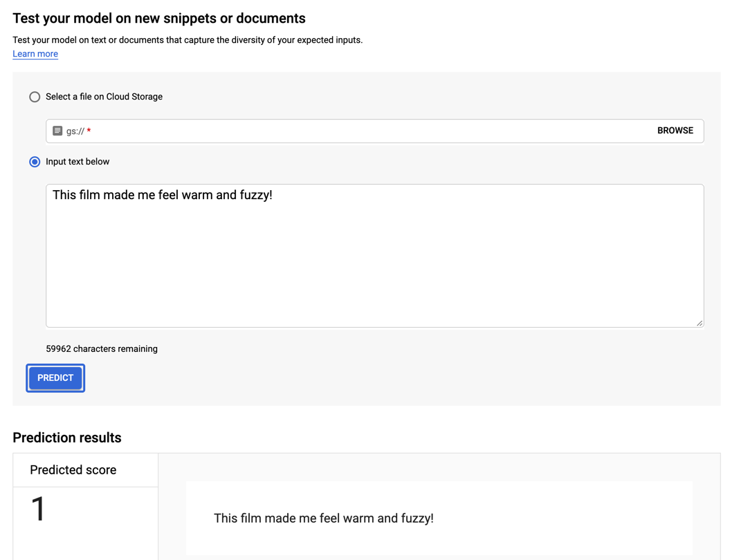Screen dimensions: 748x560
Task: Click the BROWSE button
Action: (x=675, y=131)
